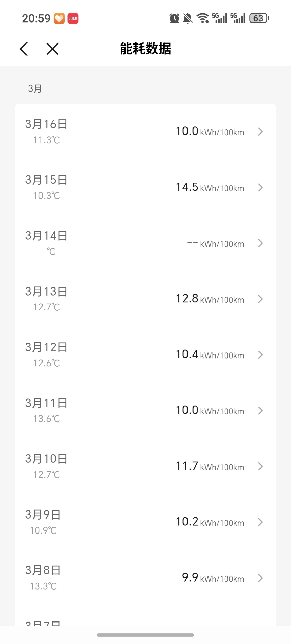The image size is (291, 644).
Task: Tap the orange heart notification icon
Action: click(59, 18)
